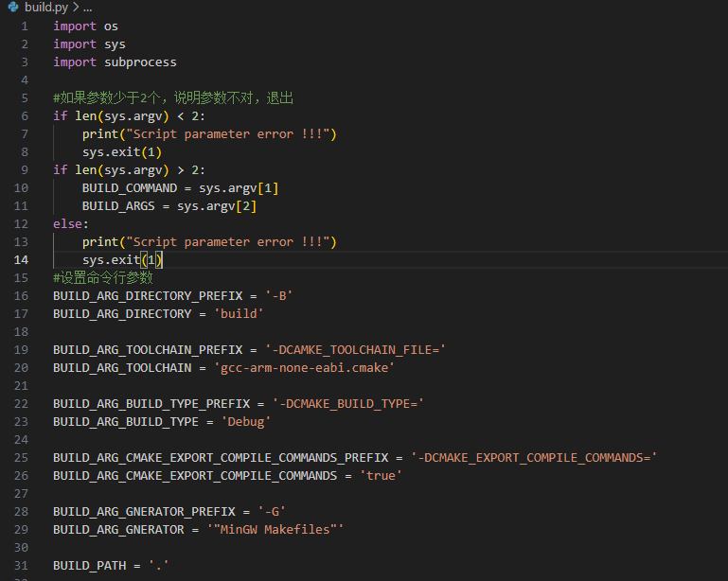
Task: Click line number 1 in gutter
Action: coord(25,26)
